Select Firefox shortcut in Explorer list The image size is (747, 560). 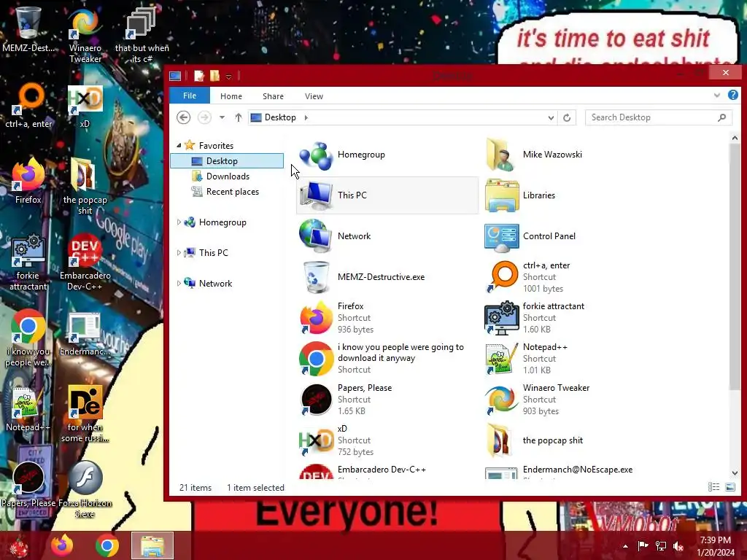(x=387, y=318)
